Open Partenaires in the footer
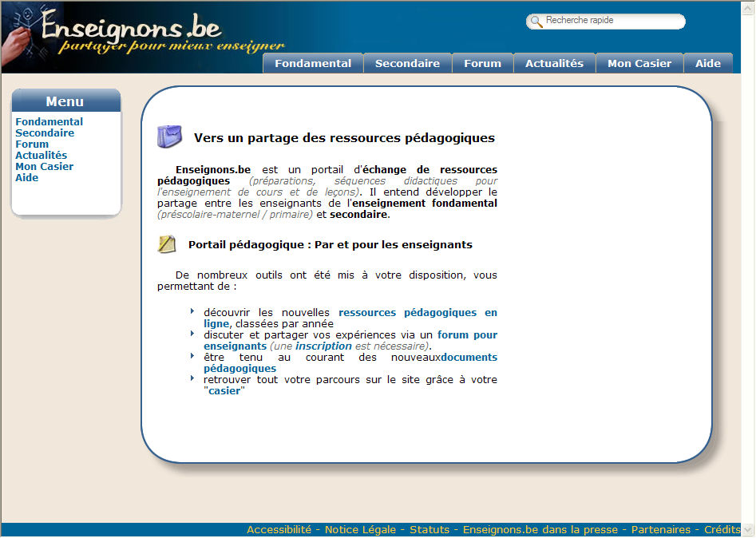The width and height of the screenshot is (756, 538). coord(660,529)
